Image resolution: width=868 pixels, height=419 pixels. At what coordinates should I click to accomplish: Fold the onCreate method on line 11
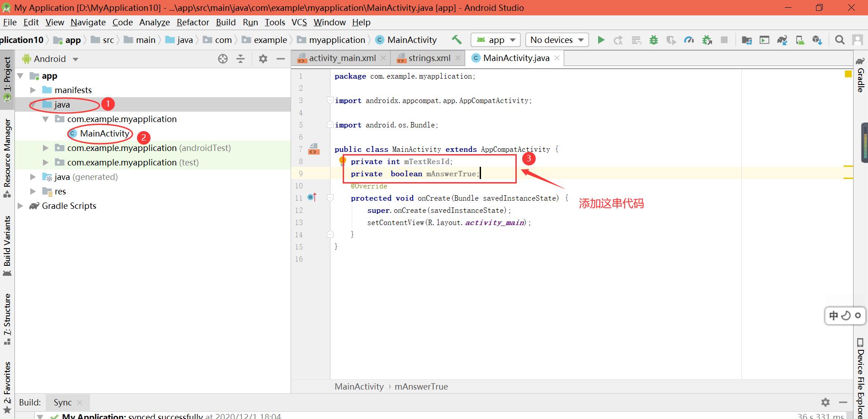tap(330, 198)
